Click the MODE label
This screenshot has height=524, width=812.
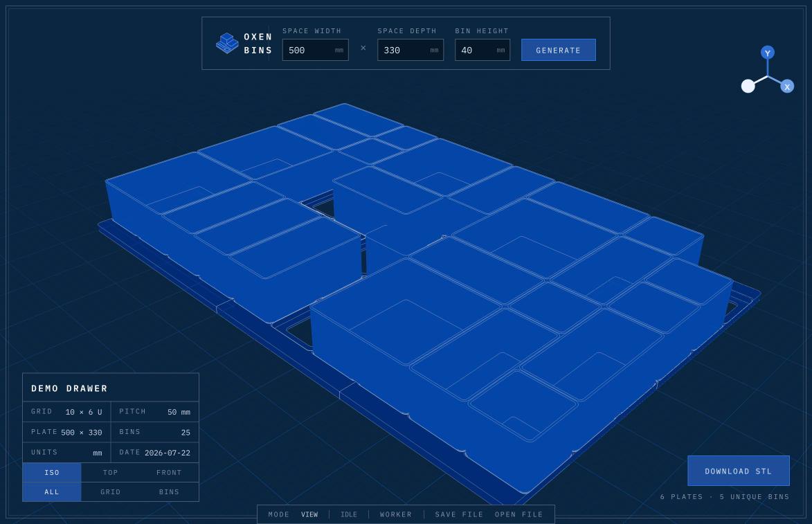pyautogui.click(x=278, y=515)
